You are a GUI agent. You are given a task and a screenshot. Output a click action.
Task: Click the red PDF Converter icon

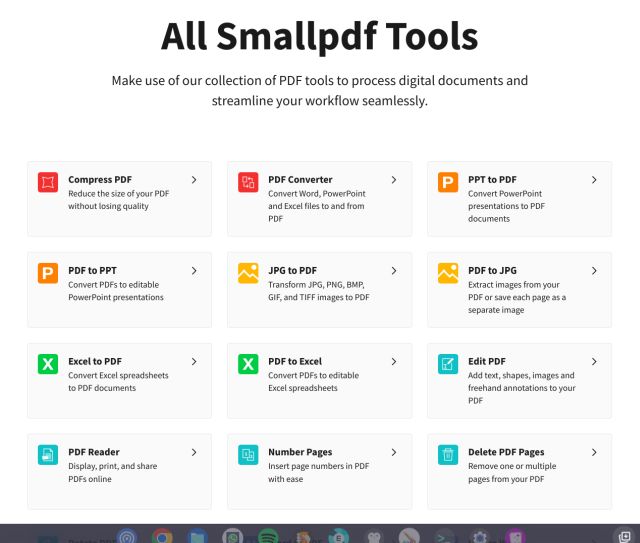pyautogui.click(x=248, y=182)
